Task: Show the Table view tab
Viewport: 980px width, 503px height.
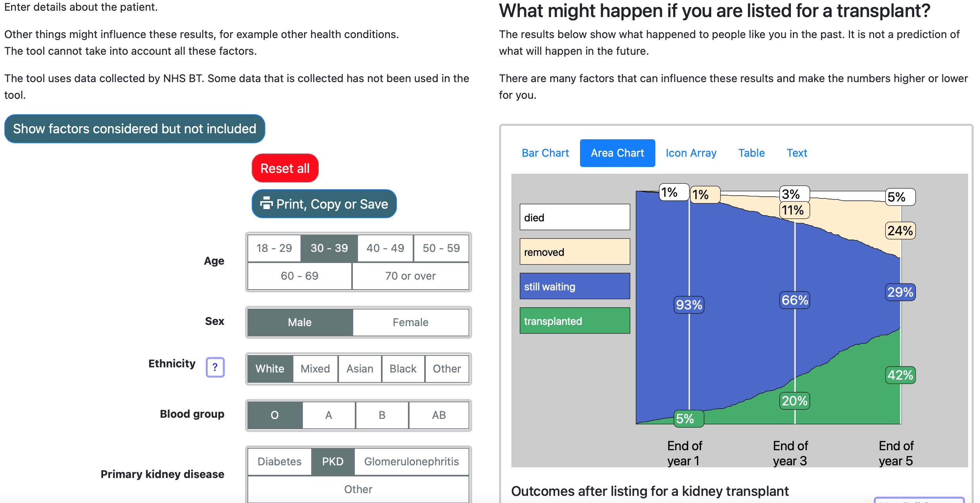Action: [751, 153]
